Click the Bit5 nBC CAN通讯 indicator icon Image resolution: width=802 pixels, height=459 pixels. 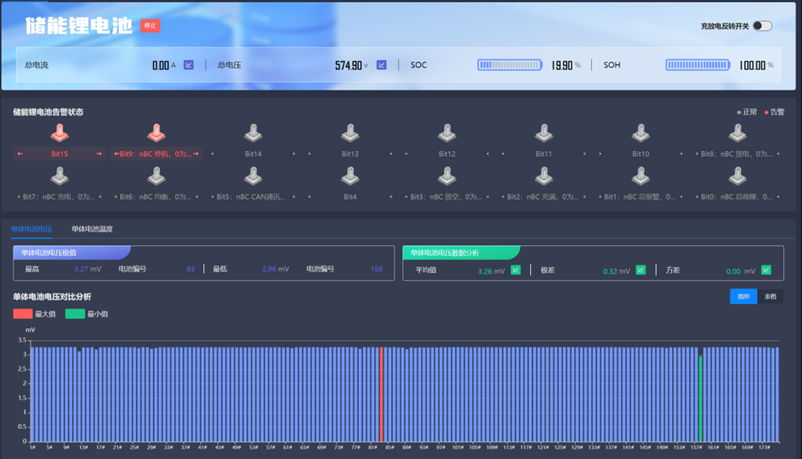pos(253,177)
